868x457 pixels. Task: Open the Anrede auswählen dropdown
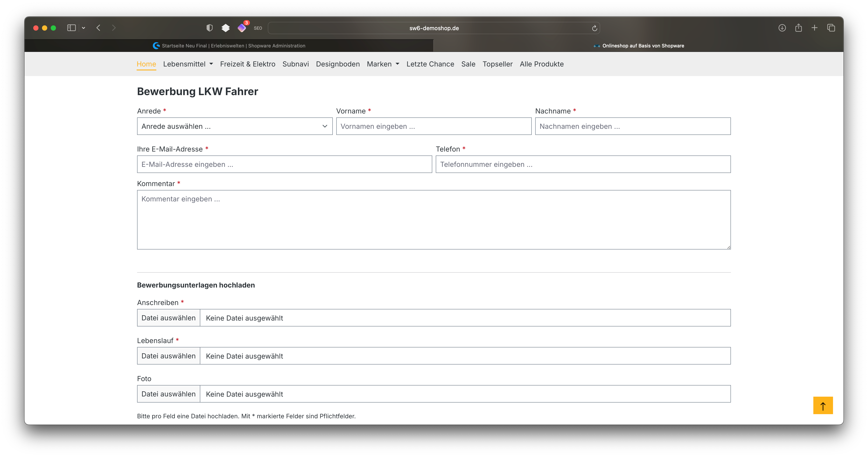[x=235, y=126]
